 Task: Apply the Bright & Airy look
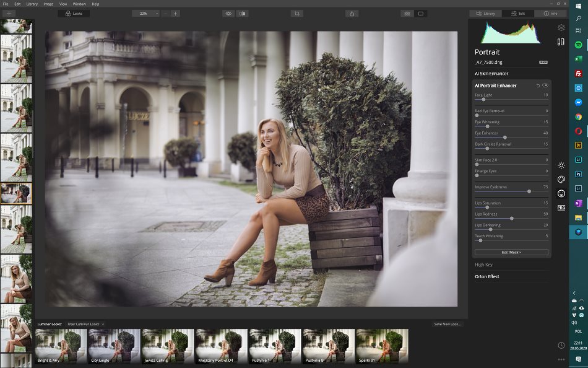tap(61, 346)
